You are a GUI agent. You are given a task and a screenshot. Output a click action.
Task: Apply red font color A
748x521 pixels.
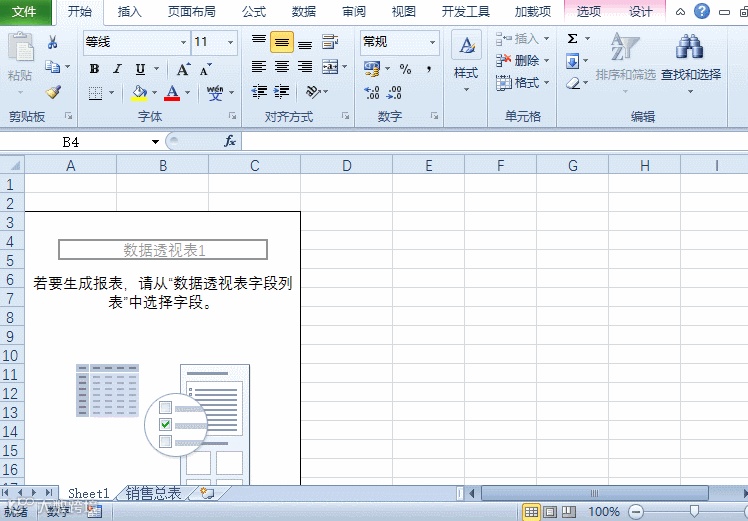click(172, 93)
